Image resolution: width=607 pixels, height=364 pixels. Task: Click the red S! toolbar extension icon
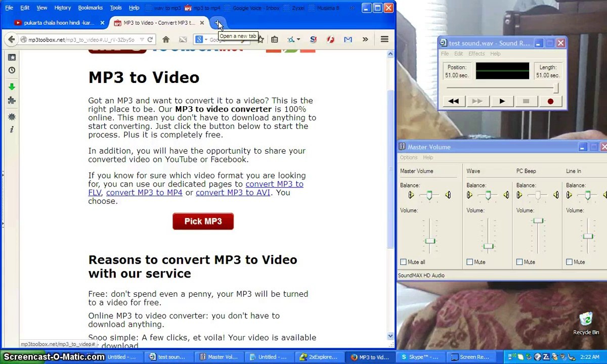[313, 39]
